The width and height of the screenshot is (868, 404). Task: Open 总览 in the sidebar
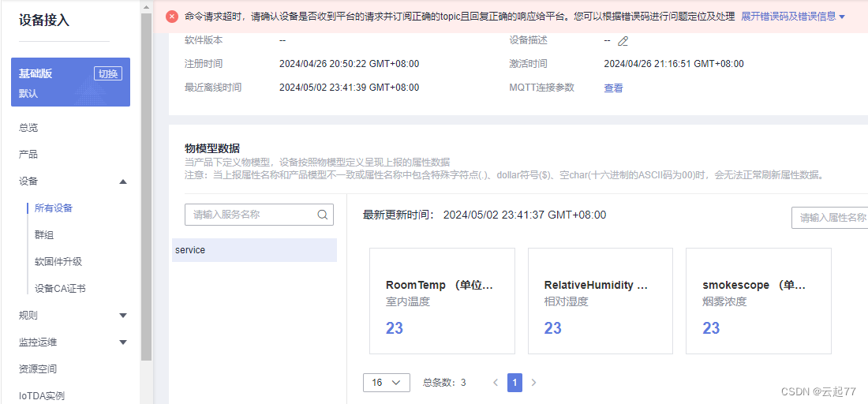28,128
